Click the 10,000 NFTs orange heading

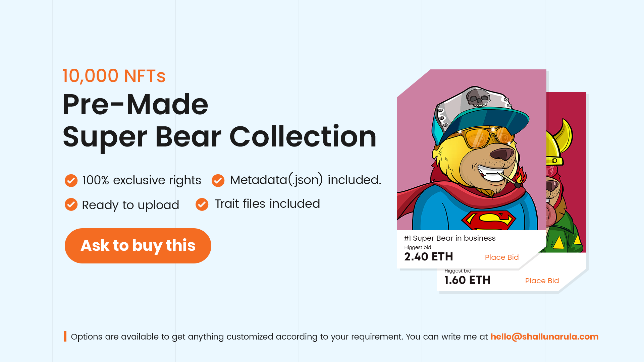pyautogui.click(x=114, y=76)
